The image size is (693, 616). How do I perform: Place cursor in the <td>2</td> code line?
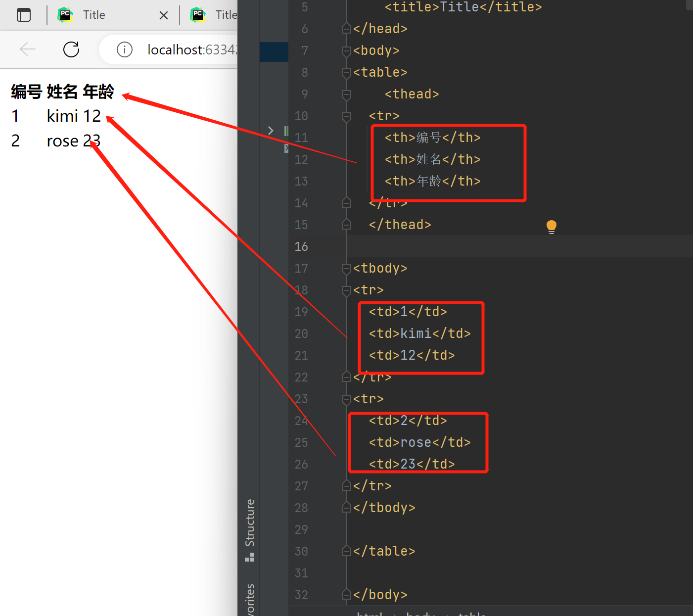pyautogui.click(x=408, y=421)
